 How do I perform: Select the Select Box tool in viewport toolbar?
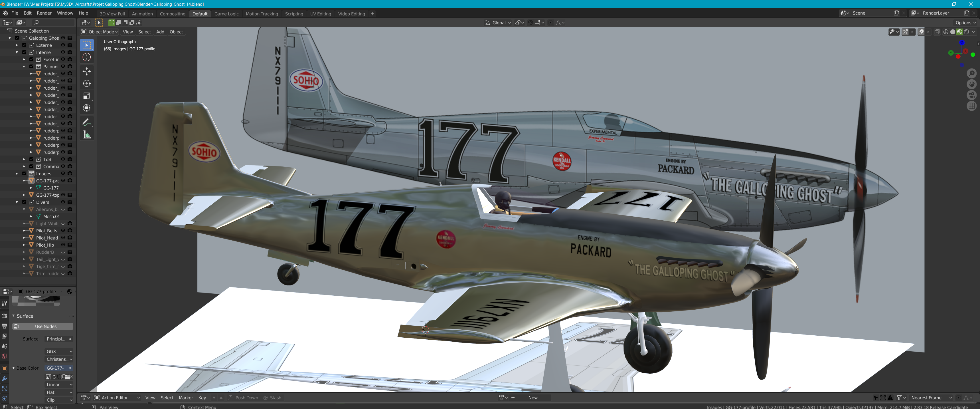[x=87, y=45]
